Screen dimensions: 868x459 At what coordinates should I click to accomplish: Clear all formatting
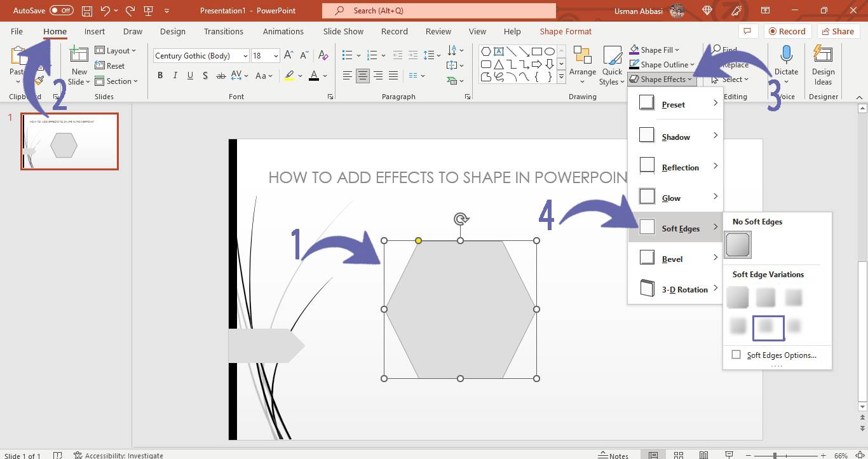pyautogui.click(x=323, y=55)
